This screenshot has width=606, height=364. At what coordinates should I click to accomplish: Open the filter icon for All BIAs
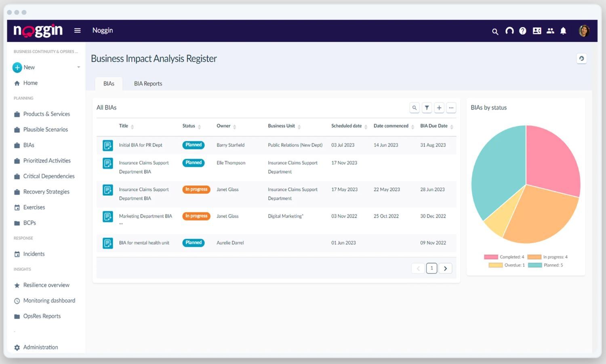(427, 108)
